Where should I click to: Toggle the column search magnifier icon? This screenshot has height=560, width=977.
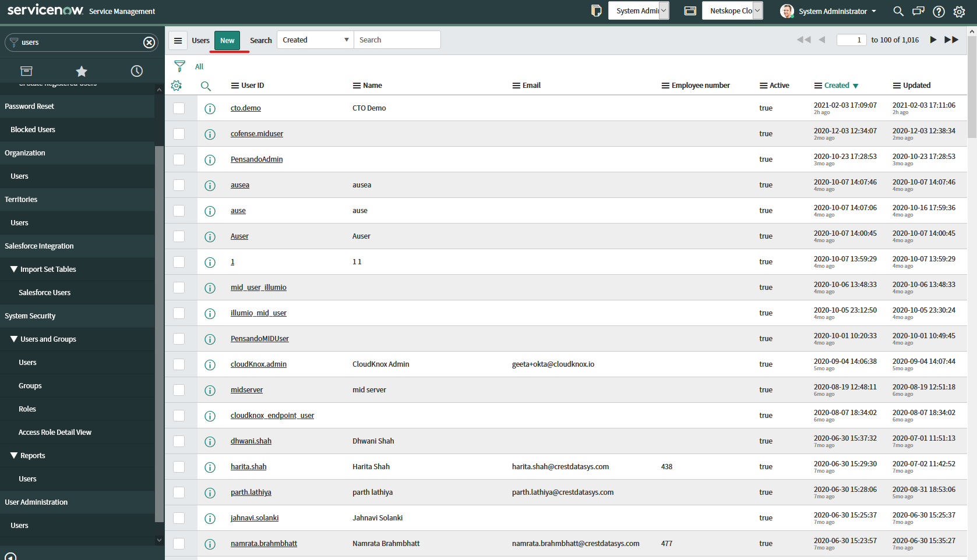coord(206,86)
